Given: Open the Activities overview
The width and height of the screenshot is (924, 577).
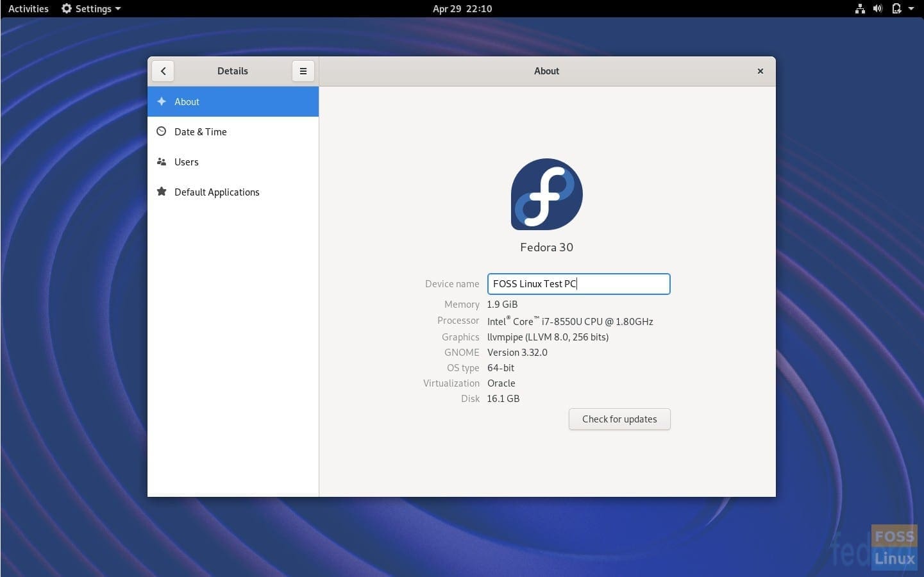Looking at the screenshot, I should click(x=28, y=8).
